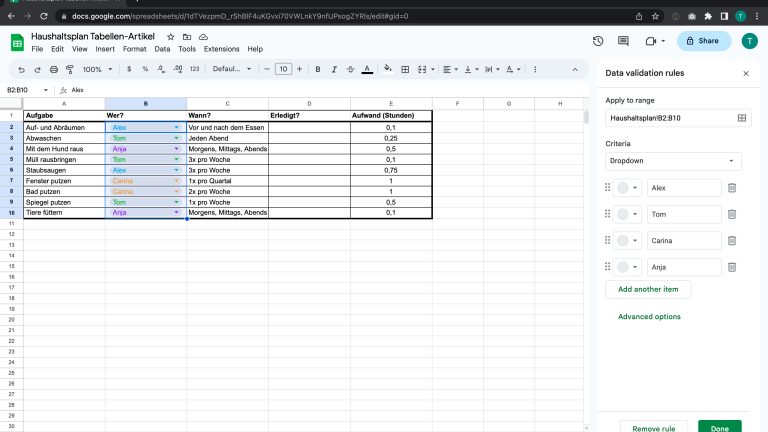
Task: Delete the Alex dropdown item
Action: tap(732, 187)
